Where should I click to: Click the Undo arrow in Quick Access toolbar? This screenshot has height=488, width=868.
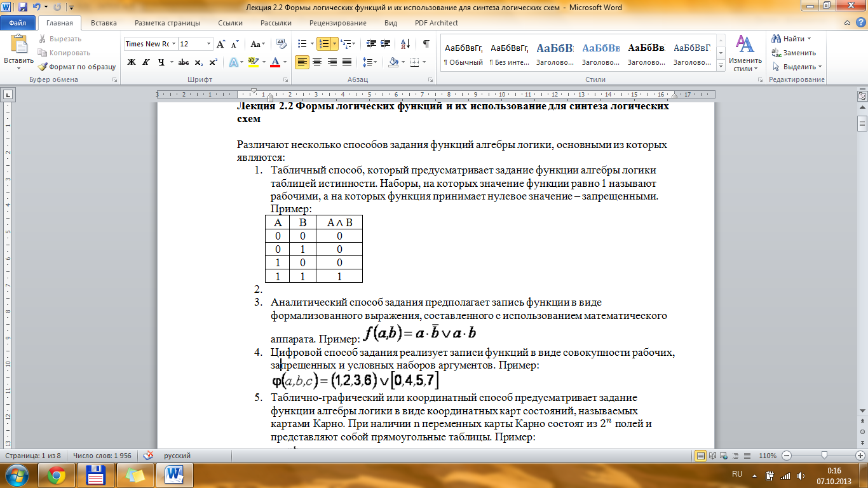(x=37, y=8)
